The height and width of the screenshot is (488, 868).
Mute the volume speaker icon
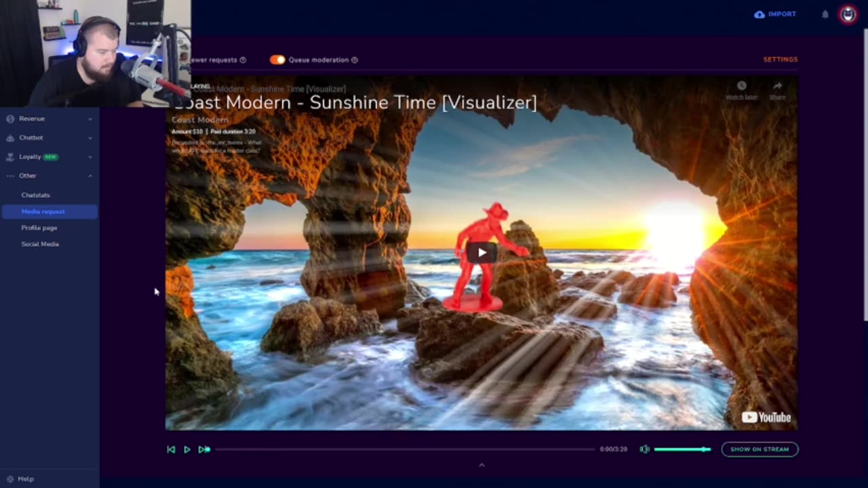click(x=645, y=449)
